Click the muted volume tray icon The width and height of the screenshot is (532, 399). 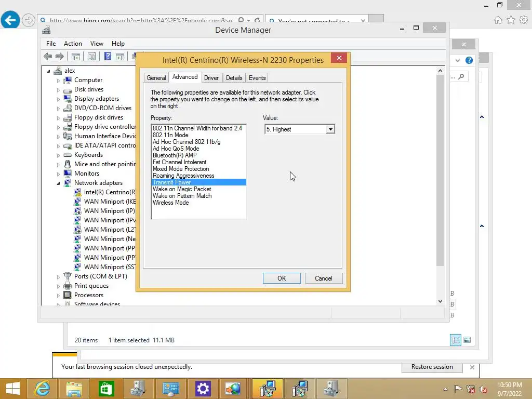483,389
